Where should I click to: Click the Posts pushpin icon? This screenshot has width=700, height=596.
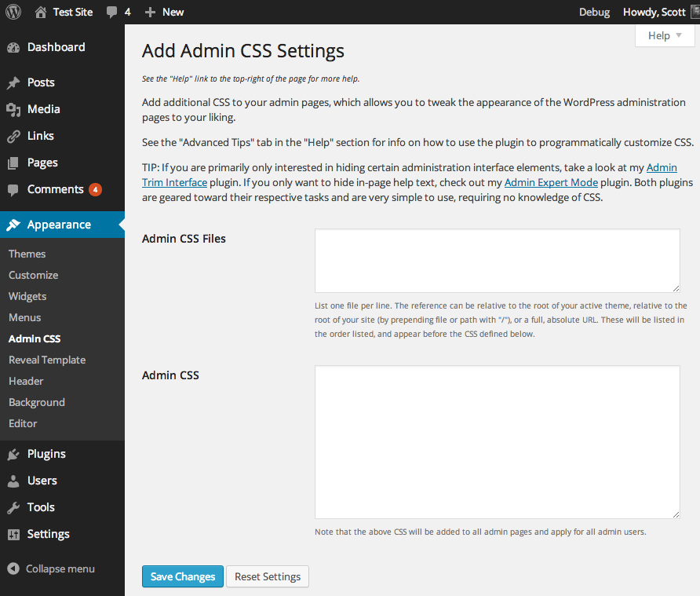(x=13, y=82)
